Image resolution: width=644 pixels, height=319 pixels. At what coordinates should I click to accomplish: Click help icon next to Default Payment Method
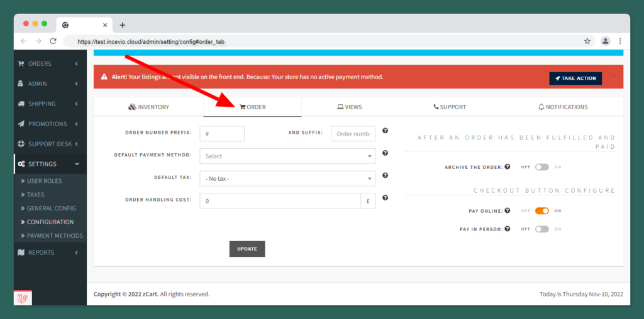pos(385,153)
